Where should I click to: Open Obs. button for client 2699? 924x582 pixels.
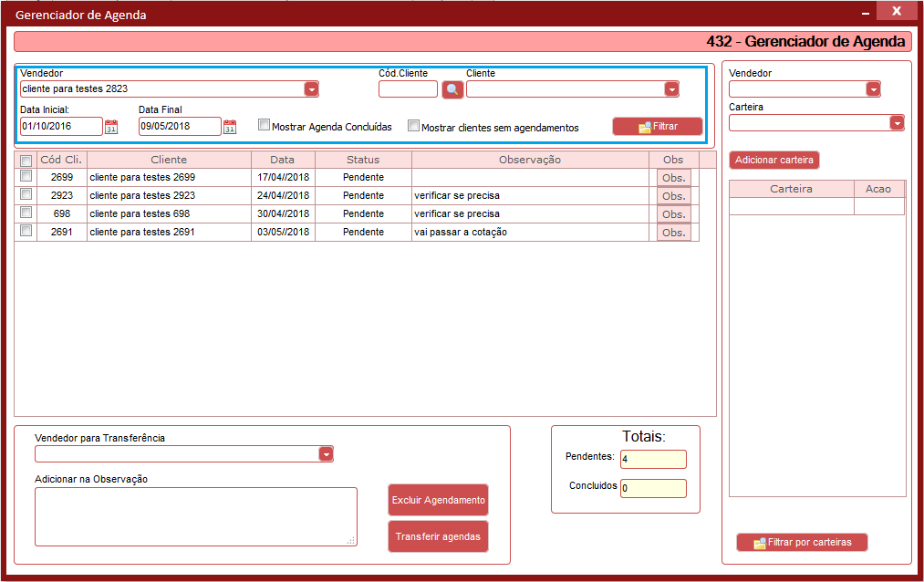click(x=673, y=178)
